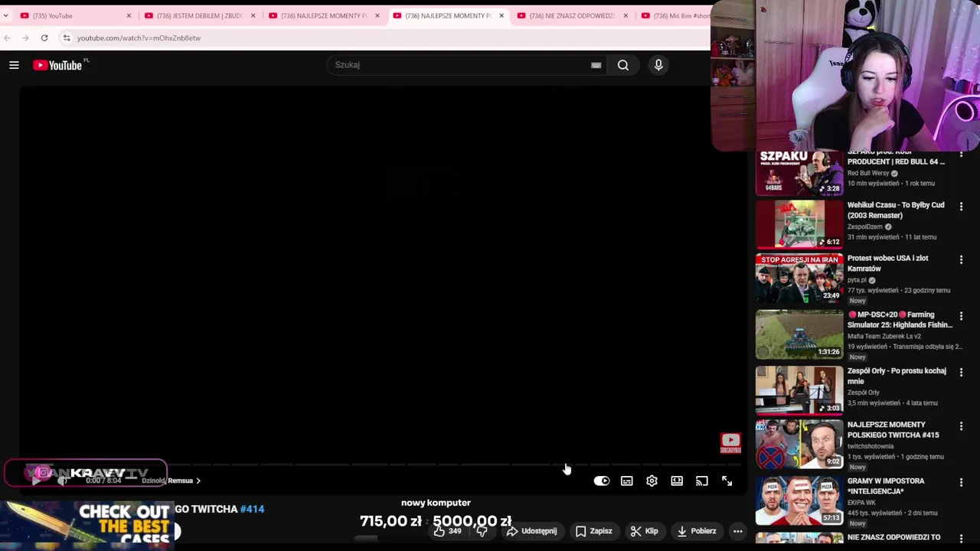Open the Farming Simulator 25 stream thumbnail
The width and height of the screenshot is (980, 551).
799,334
